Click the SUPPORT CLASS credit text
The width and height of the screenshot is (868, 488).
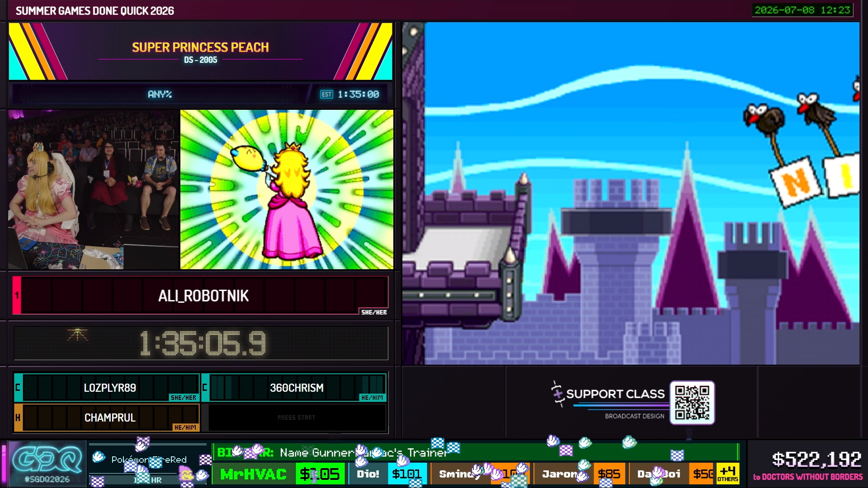pyautogui.click(x=615, y=394)
